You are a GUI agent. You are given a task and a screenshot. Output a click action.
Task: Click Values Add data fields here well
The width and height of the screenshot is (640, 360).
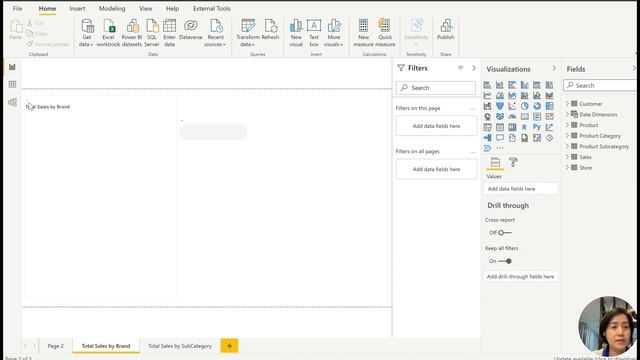[520, 189]
